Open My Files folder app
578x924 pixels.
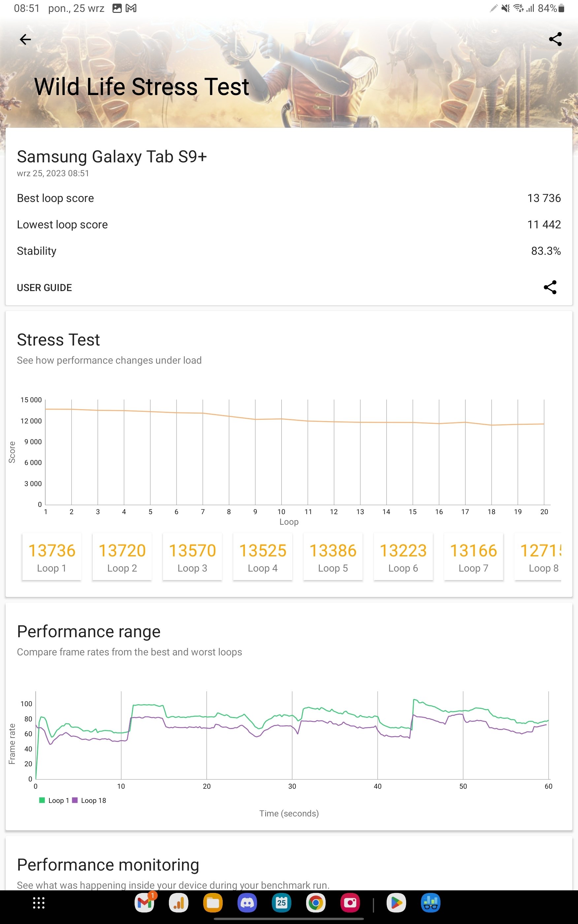click(213, 903)
